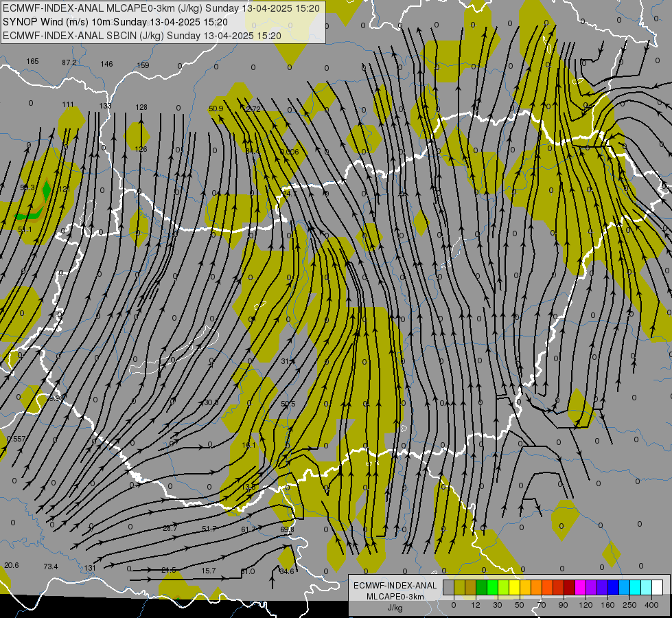
Task: Click the map value 87.2
Action: [69, 62]
